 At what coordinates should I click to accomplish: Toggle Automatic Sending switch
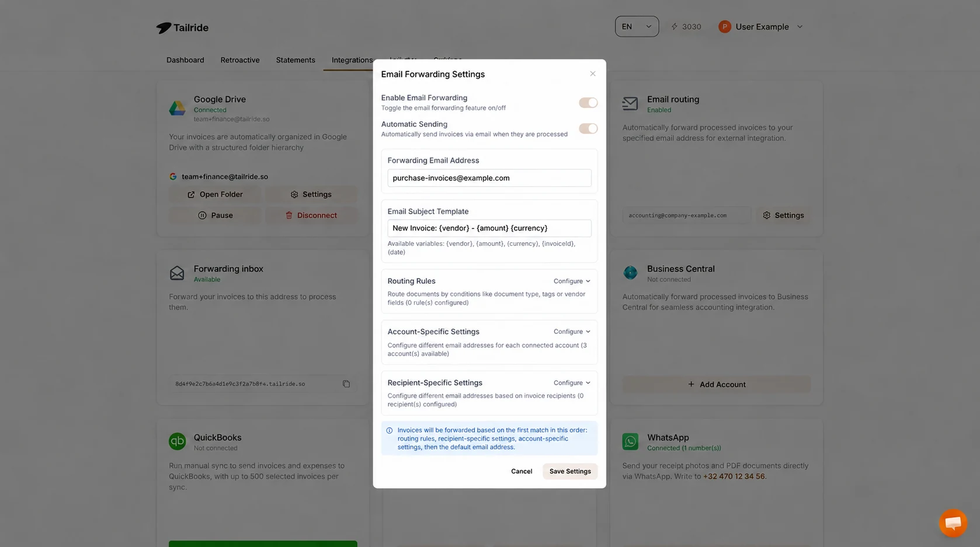588,128
